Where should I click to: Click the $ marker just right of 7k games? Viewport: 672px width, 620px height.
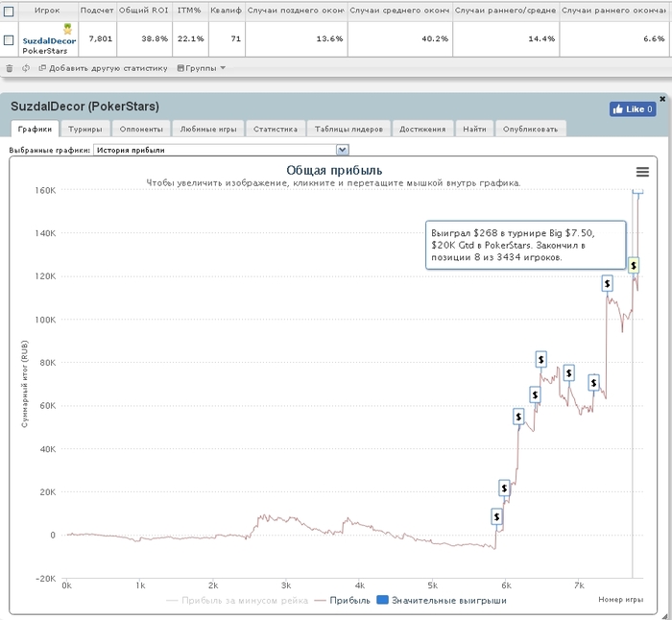pos(593,382)
